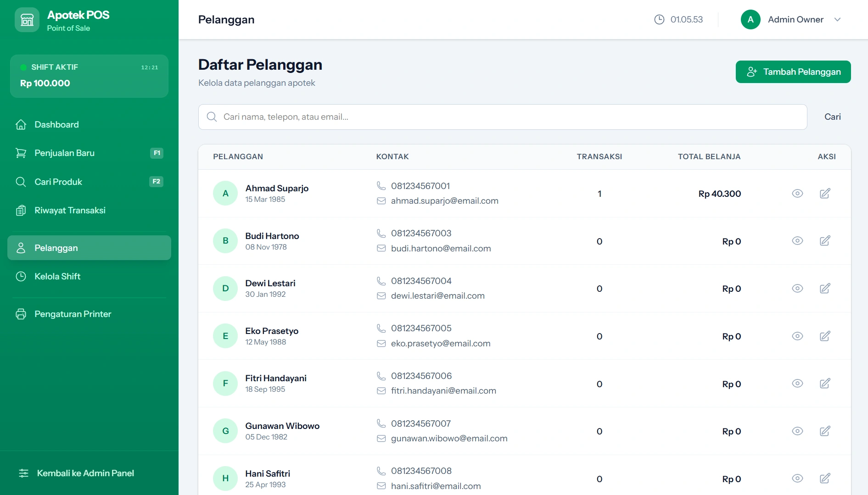Edit Gunawan Wibowo's customer record
The width and height of the screenshot is (868, 495).
click(x=825, y=431)
